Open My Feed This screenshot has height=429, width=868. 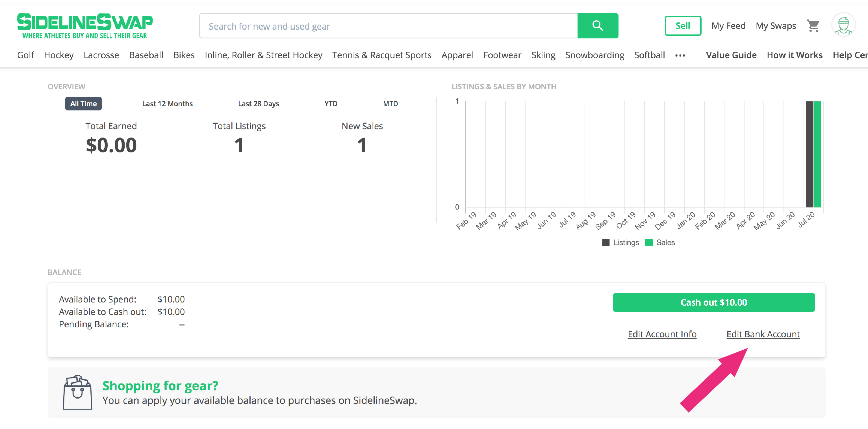728,26
